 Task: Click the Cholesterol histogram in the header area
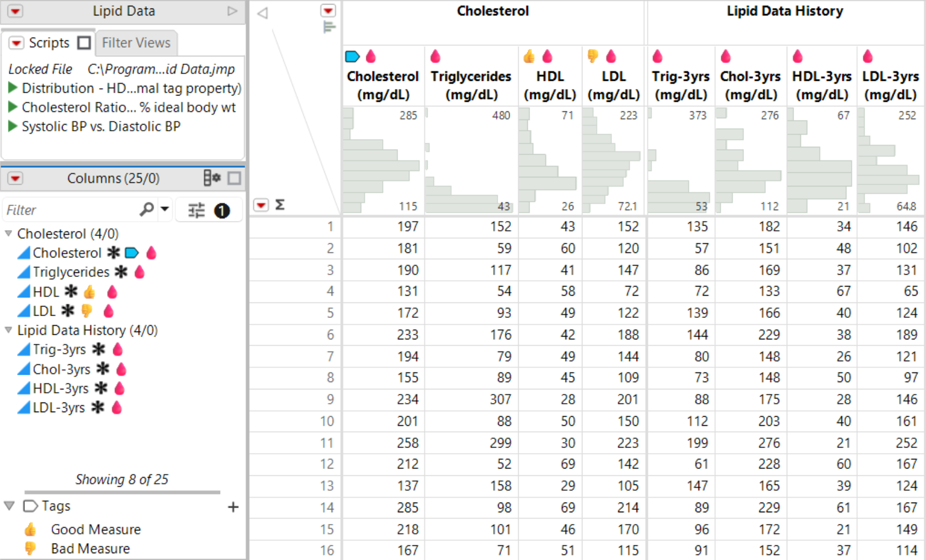click(381, 162)
